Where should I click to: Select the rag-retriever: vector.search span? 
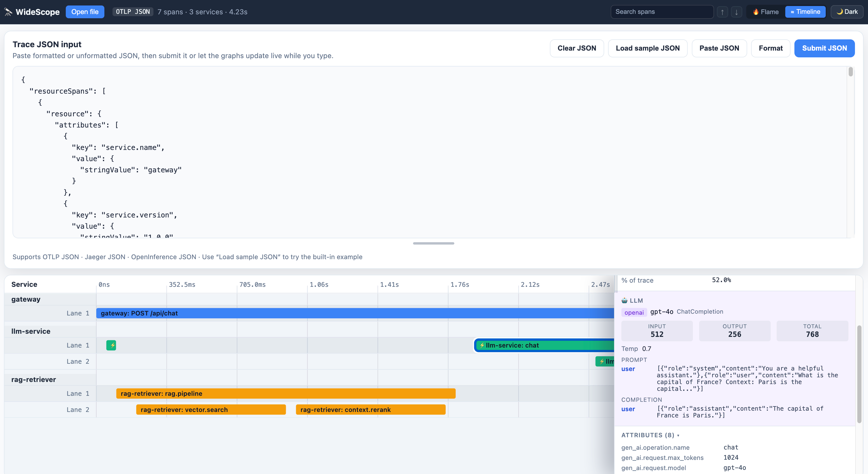(211, 409)
